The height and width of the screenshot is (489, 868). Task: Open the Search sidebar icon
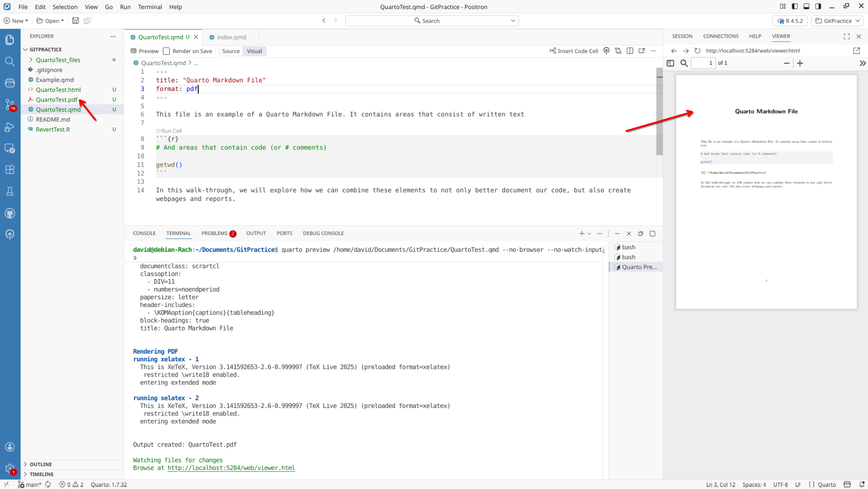coord(10,61)
